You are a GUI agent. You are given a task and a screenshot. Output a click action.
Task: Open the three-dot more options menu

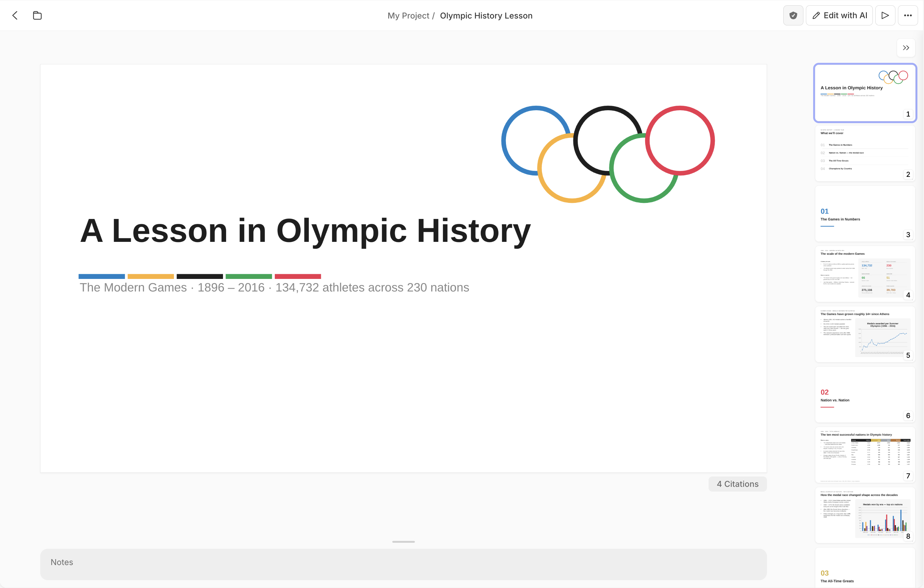908,15
